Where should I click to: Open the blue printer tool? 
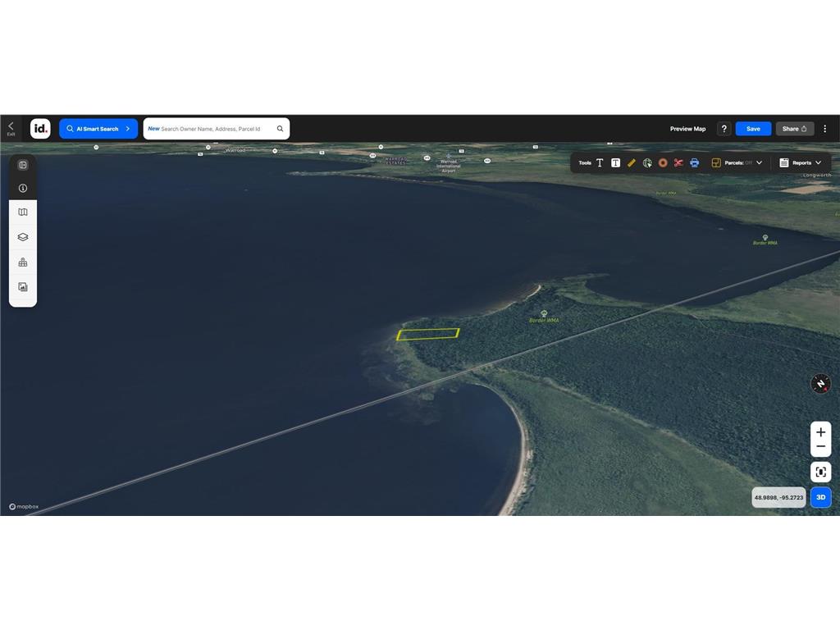pos(694,163)
